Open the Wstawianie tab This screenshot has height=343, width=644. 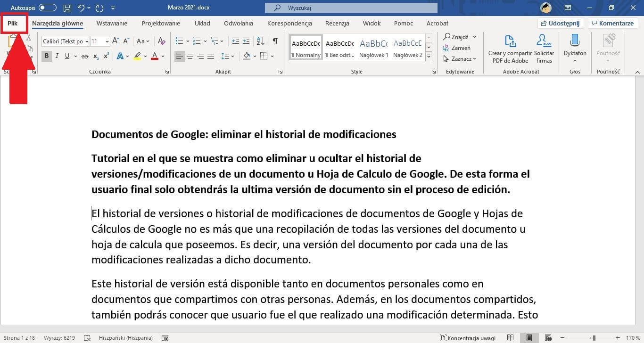click(112, 23)
